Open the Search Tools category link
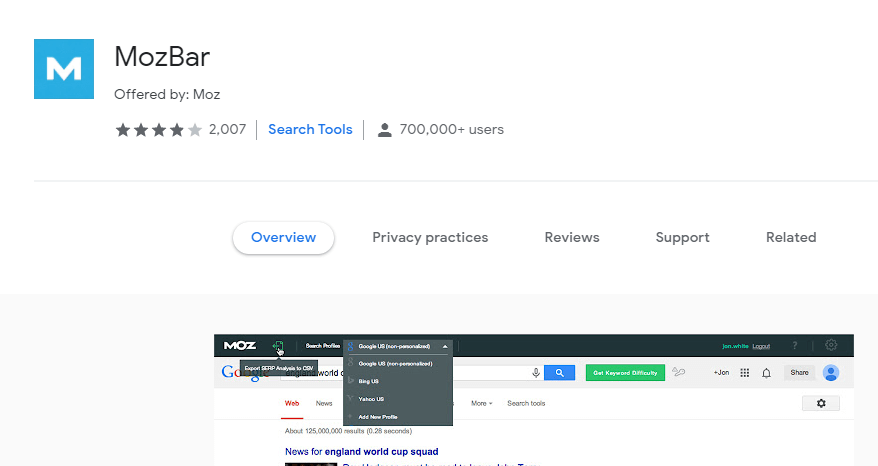Viewport: 878px width, 466px height. 310,129
